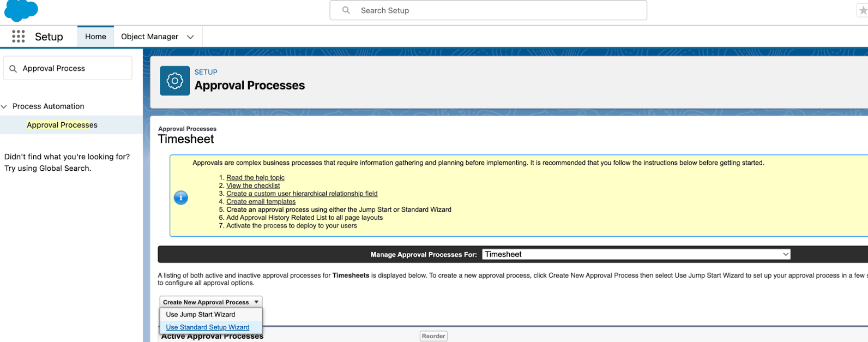Click the Manage Approval Processes For label
Screen dimensions: 868x342
pos(424,255)
